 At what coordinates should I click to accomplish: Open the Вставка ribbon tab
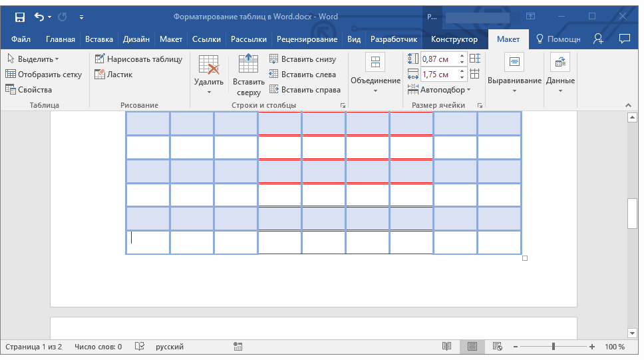(99, 39)
